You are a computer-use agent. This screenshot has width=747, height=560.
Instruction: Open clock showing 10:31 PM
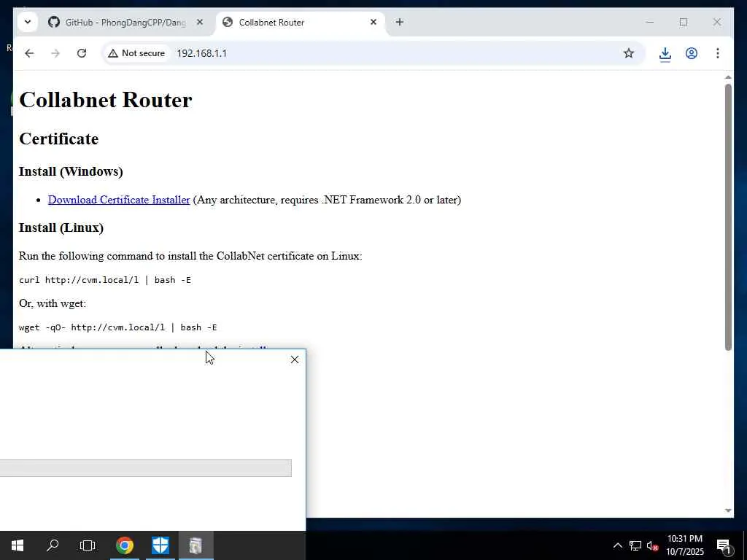(x=685, y=545)
